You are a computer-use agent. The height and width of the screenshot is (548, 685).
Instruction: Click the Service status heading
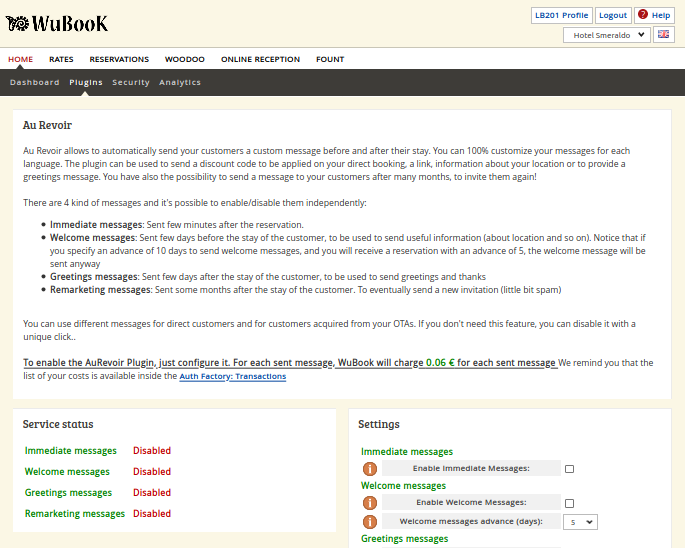[x=58, y=424]
